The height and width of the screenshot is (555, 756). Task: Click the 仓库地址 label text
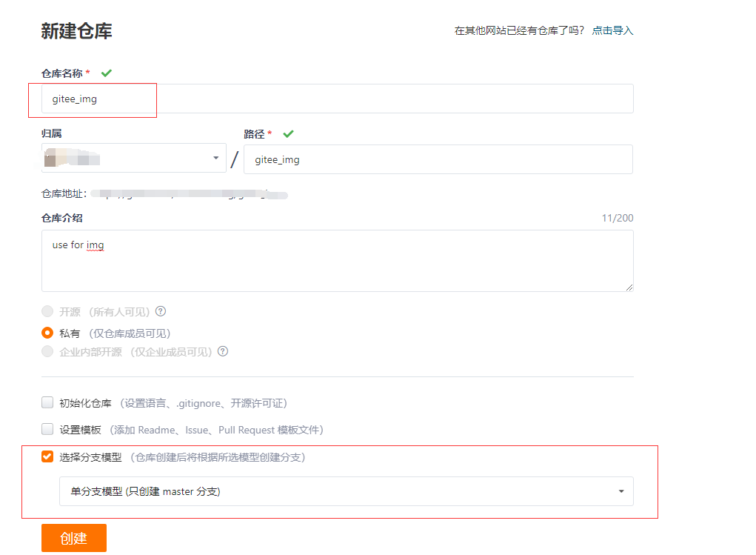coord(64,194)
